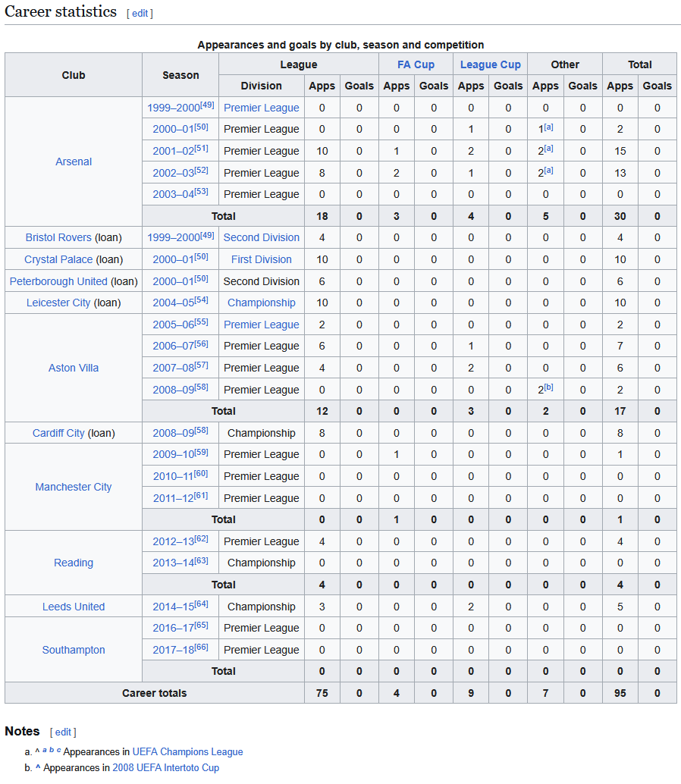Open the 2012–13 season link
Viewport: 681px width, 784px height.
[173, 541]
